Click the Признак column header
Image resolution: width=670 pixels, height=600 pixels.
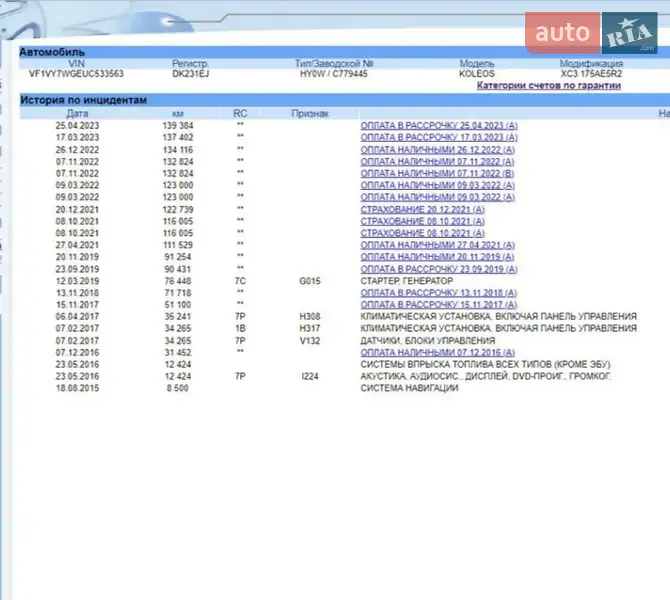click(310, 113)
